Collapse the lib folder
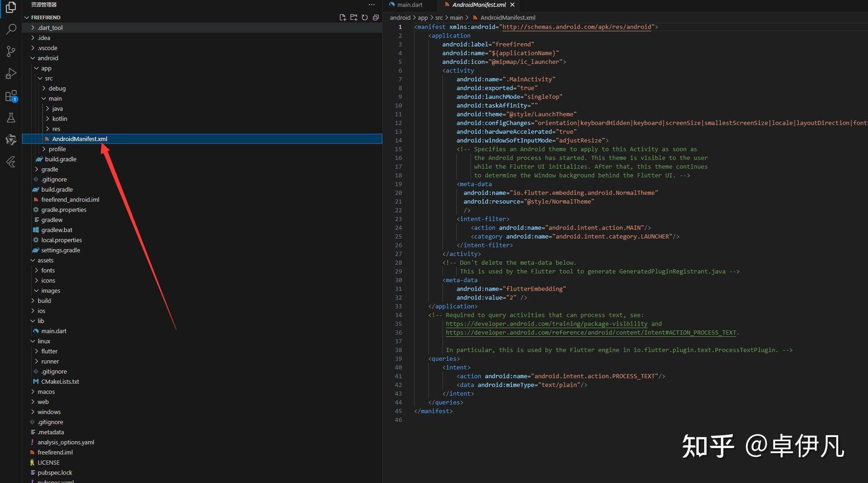This screenshot has width=868, height=483. pos(202,321)
